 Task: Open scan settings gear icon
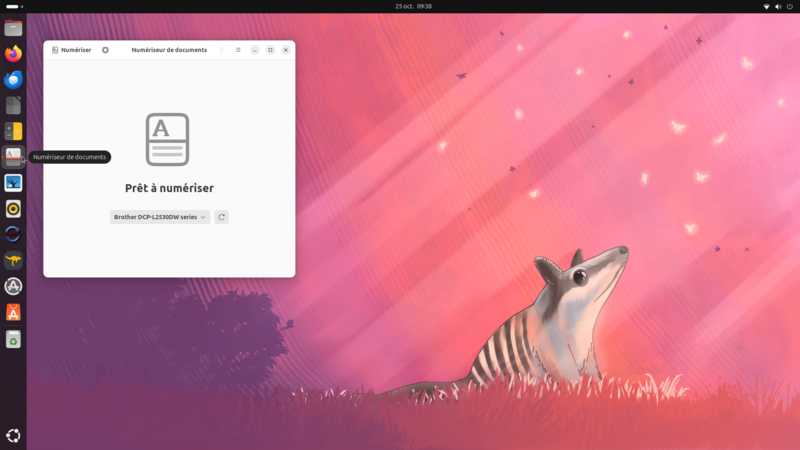click(105, 50)
